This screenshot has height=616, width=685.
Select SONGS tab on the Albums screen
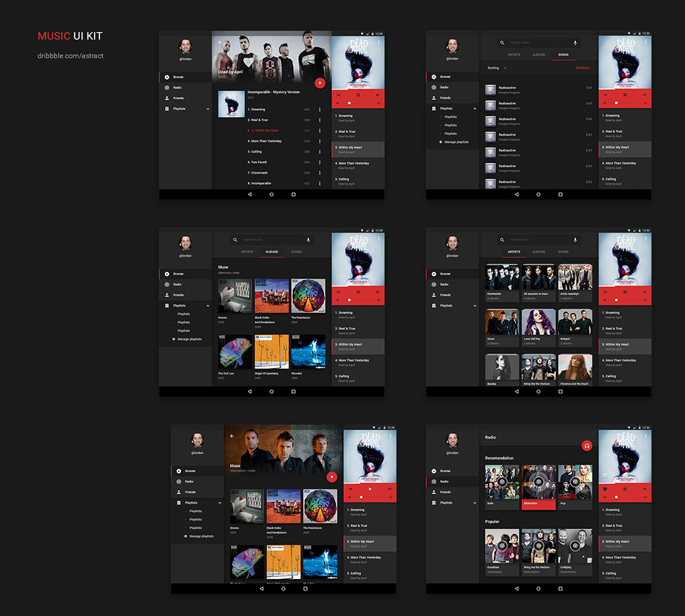[296, 252]
